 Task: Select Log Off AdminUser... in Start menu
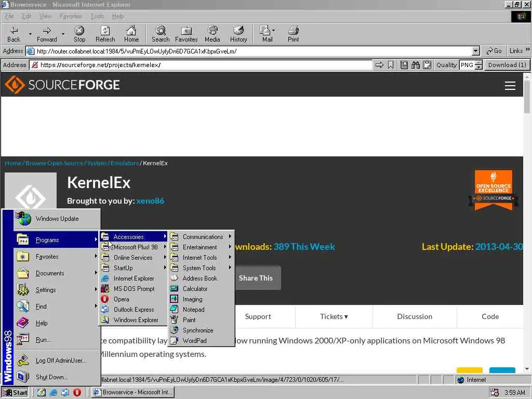pyautogui.click(x=57, y=361)
